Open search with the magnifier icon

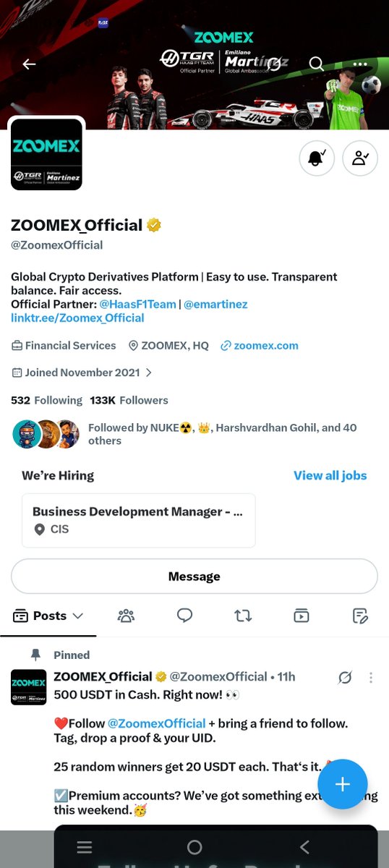316,64
